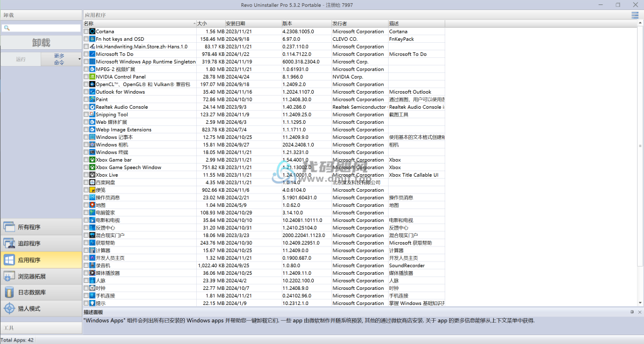Check the Cortana checkbox
644x344 pixels.
(86, 31)
